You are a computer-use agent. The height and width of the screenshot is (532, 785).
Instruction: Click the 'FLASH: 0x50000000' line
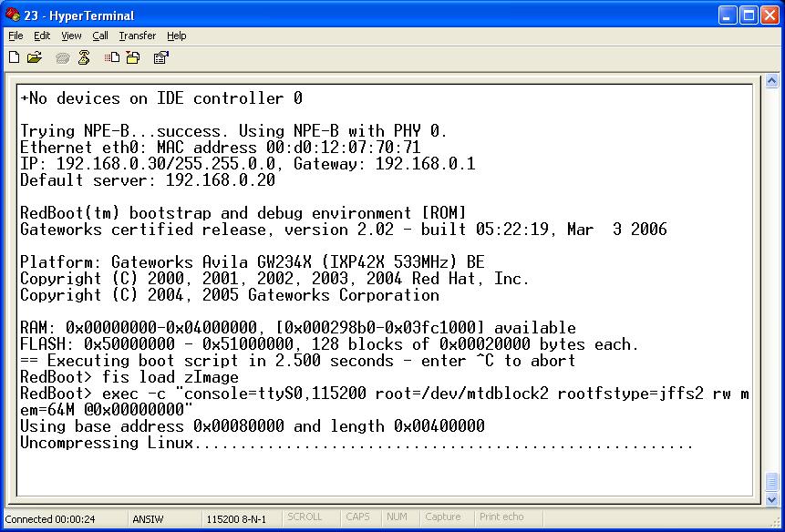[329, 344]
